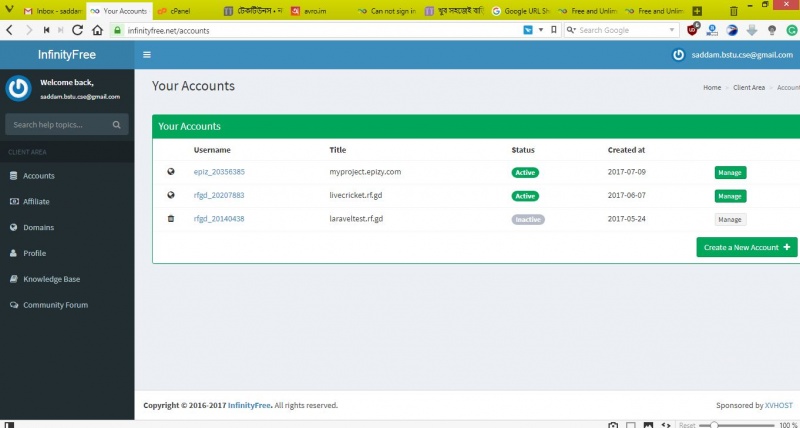This screenshot has width=800, height=428.
Task: Reset page zoom in status bar
Action: point(687,425)
